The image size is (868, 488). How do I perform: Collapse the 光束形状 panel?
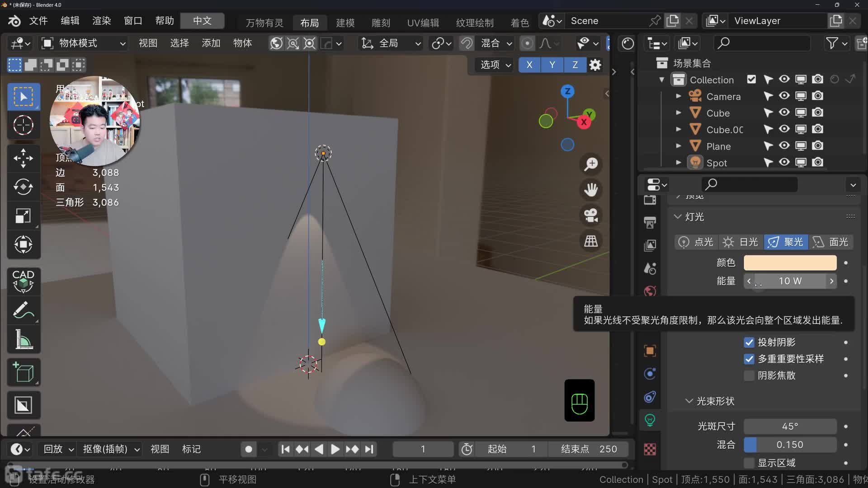pyautogui.click(x=689, y=401)
